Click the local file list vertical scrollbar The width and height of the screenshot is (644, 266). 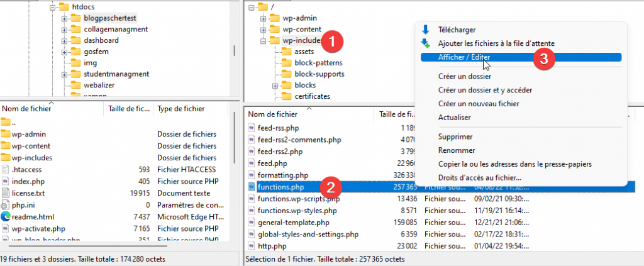coord(234,138)
